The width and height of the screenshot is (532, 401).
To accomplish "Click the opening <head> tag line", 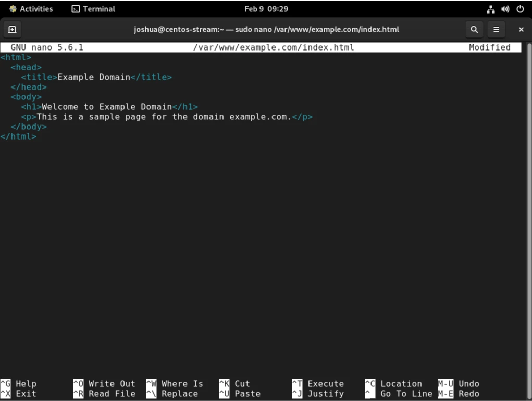I will tap(26, 67).
